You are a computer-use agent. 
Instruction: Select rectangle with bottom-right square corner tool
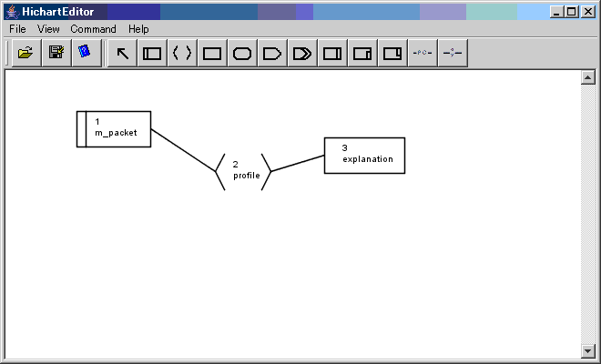click(392, 54)
